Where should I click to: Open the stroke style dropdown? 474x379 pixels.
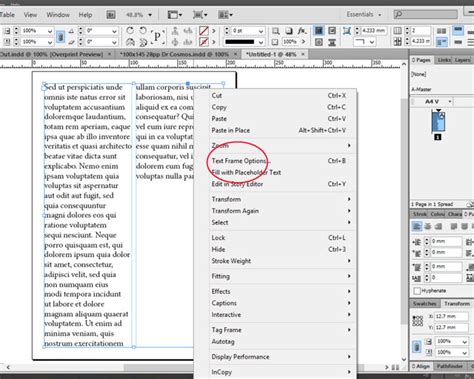(261, 42)
